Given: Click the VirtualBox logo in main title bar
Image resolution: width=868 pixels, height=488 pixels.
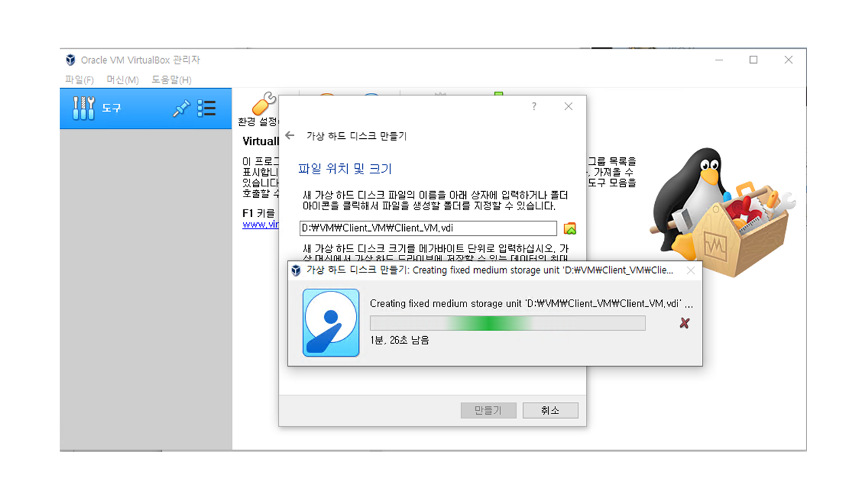Looking at the screenshot, I should pyautogui.click(x=71, y=60).
